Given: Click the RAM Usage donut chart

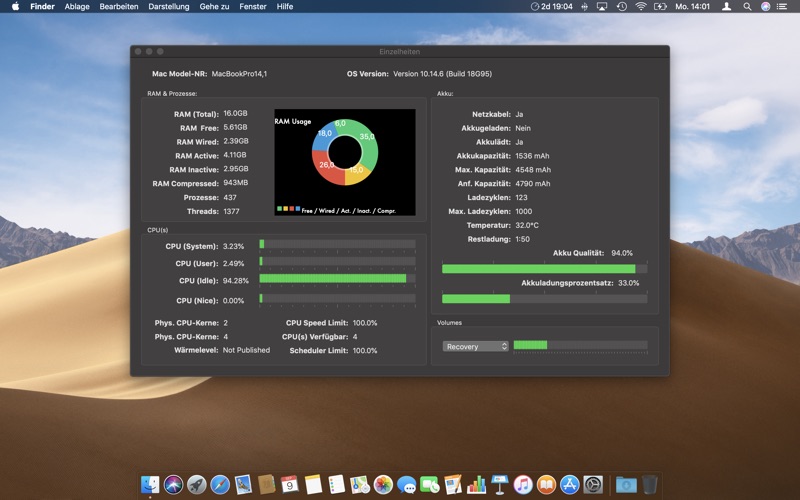Looking at the screenshot, I should point(345,152).
